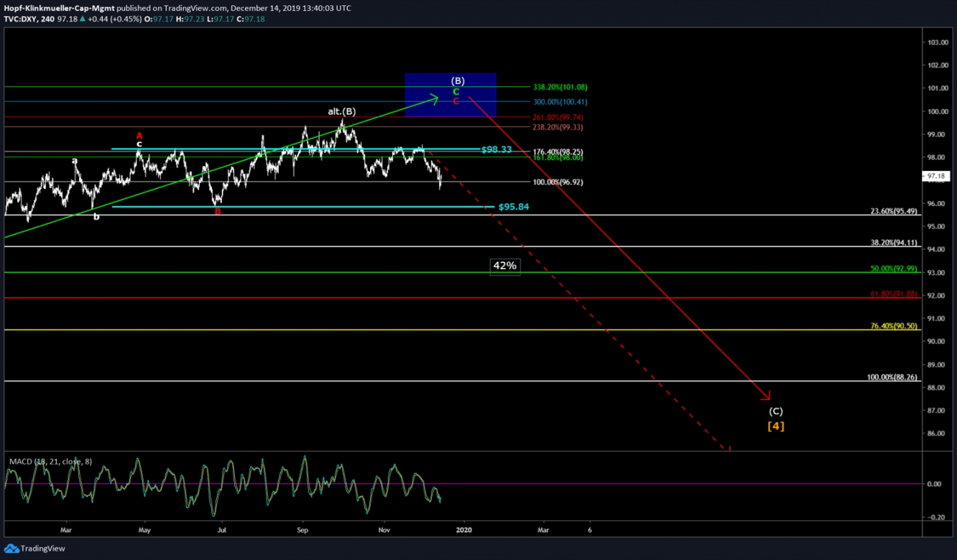Select the 100.00%(96.92) Fibonacci label

[x=558, y=182]
